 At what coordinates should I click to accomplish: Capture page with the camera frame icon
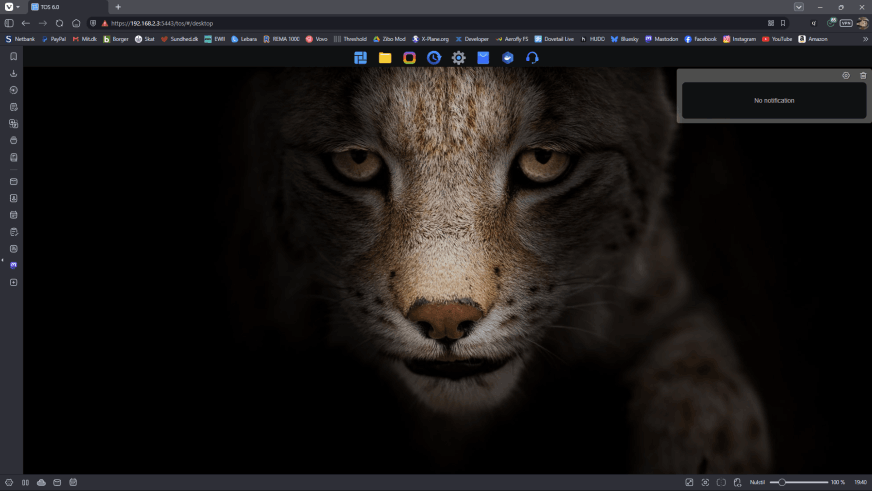[705, 482]
